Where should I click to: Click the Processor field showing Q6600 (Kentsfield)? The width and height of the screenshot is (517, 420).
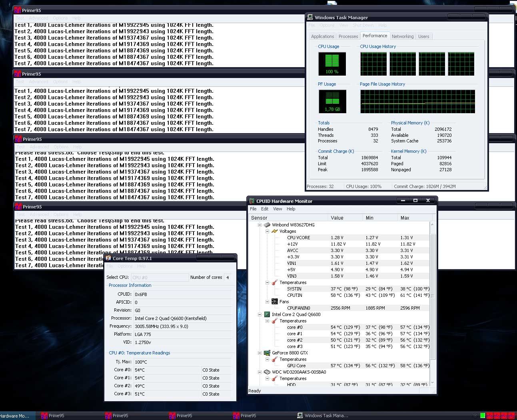click(x=183, y=318)
